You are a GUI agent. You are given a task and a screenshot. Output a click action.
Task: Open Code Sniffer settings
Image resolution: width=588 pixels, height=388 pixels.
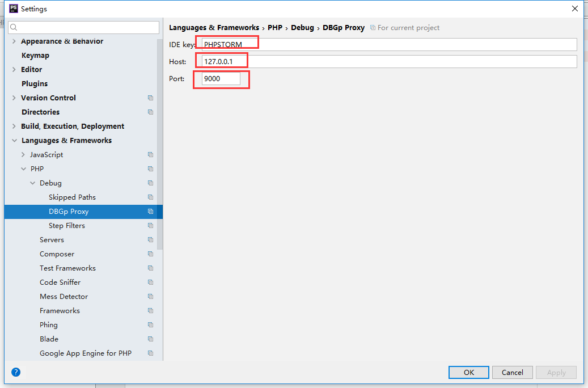[60, 282]
